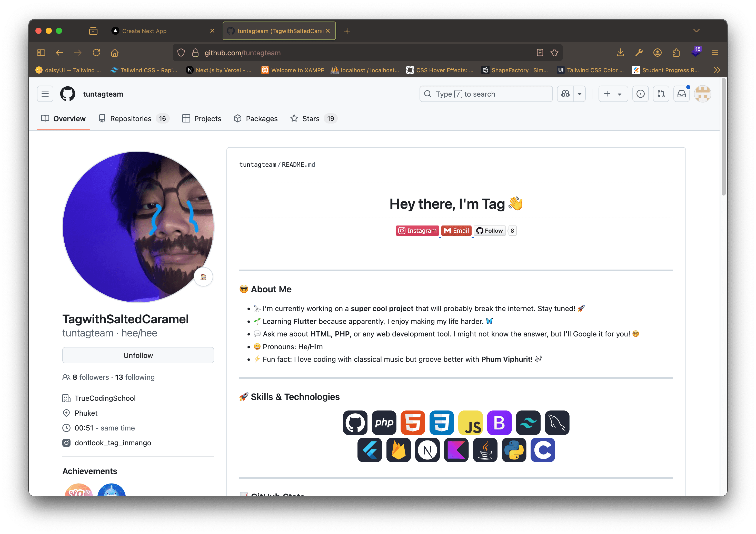Open the GitHub global navigation hamburger menu

click(45, 94)
